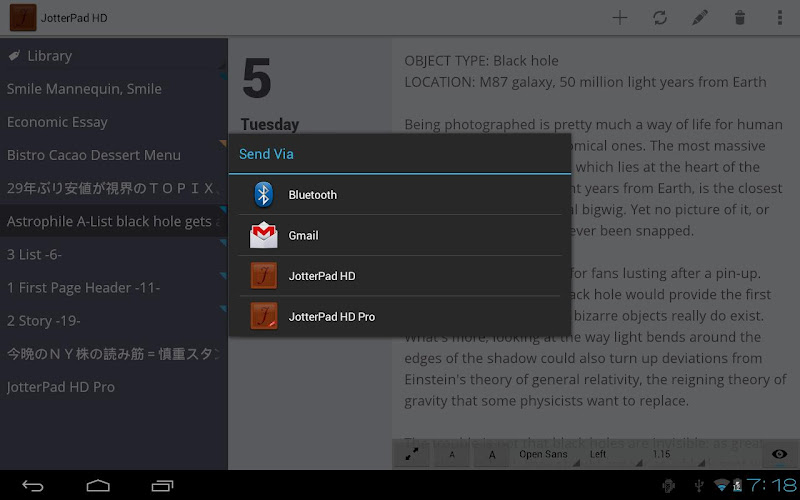This screenshot has height=500, width=800.
Task: Tap the Gmail envelope icon
Action: pyautogui.click(x=263, y=235)
